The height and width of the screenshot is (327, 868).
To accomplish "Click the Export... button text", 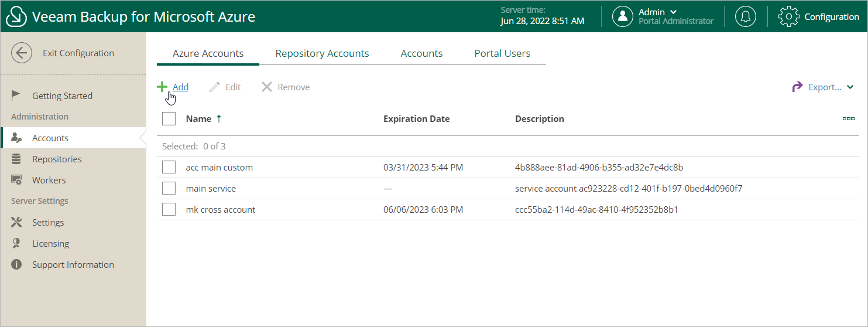I will pos(825,87).
